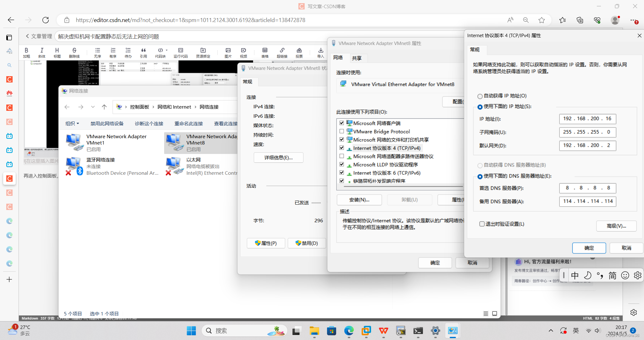The image size is (644, 340).
Task: Open the WPS Office taskbar icon
Action: click(x=383, y=331)
